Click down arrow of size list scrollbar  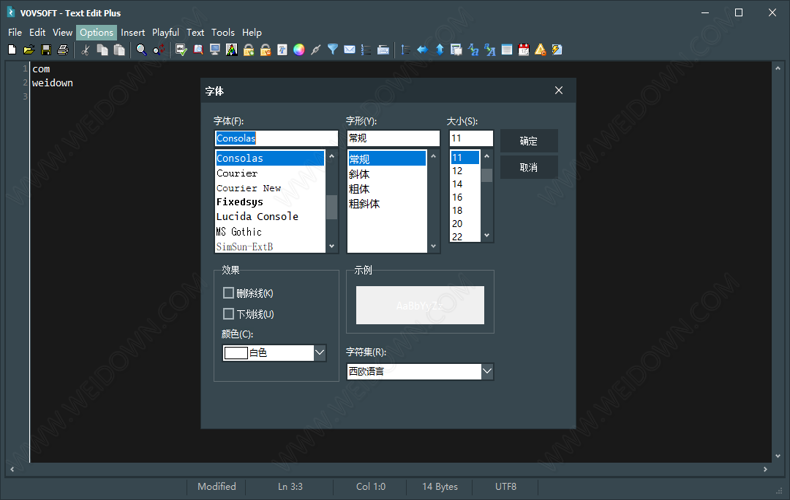(x=487, y=235)
